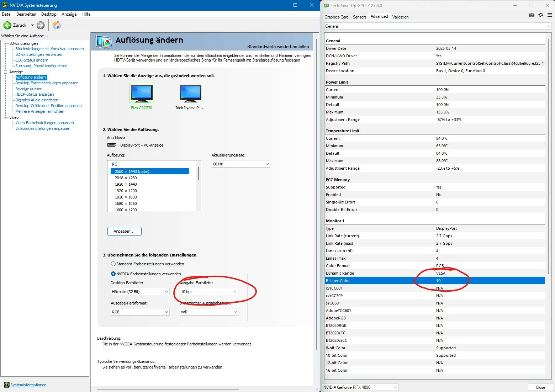Open Video-Farbeinstellungen anpassen

tap(44, 123)
